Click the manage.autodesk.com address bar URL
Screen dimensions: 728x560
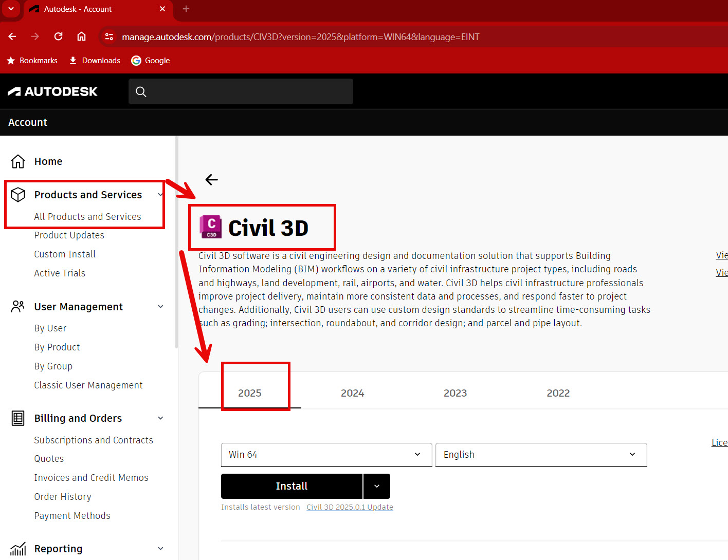point(300,37)
